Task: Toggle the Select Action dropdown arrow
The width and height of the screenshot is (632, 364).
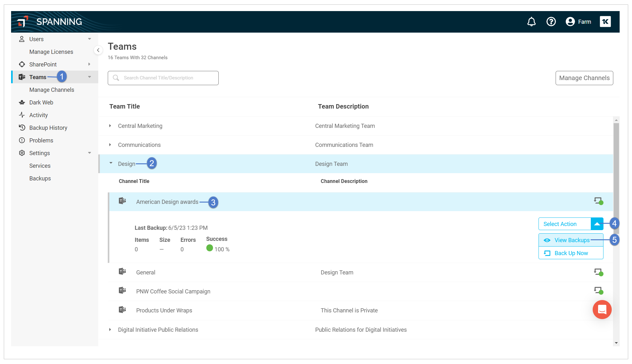Action: click(x=597, y=224)
